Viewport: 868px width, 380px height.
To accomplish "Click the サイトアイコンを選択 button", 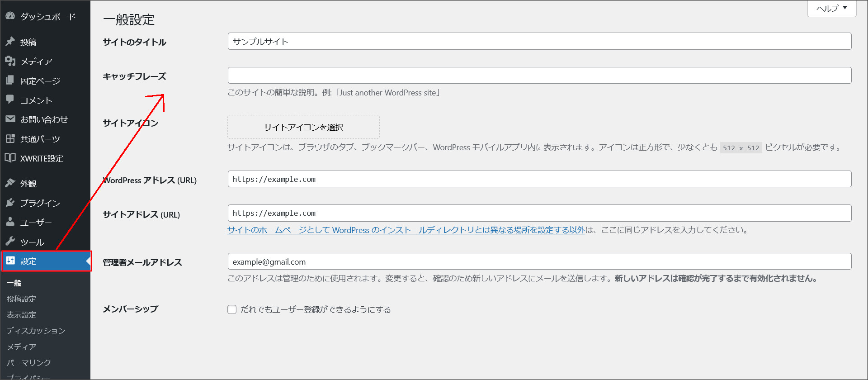I will click(x=303, y=127).
